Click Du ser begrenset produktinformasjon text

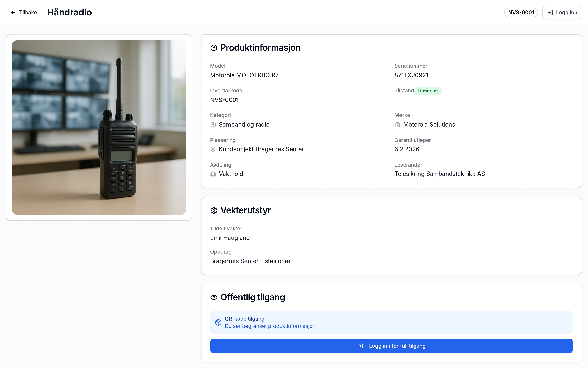[x=270, y=326]
